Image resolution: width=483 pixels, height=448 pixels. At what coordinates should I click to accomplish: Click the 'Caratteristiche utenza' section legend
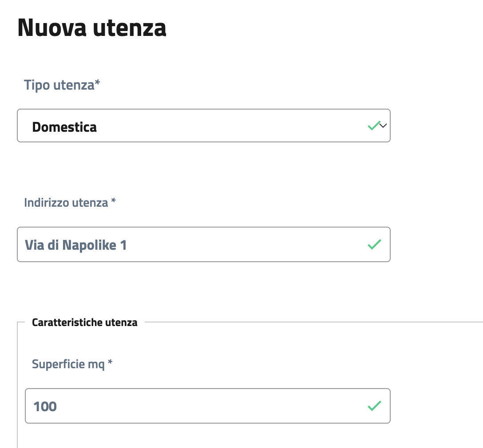[84, 322]
